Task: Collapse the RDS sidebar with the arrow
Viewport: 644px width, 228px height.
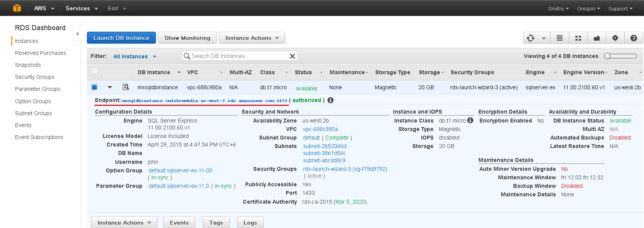Action: [77, 34]
